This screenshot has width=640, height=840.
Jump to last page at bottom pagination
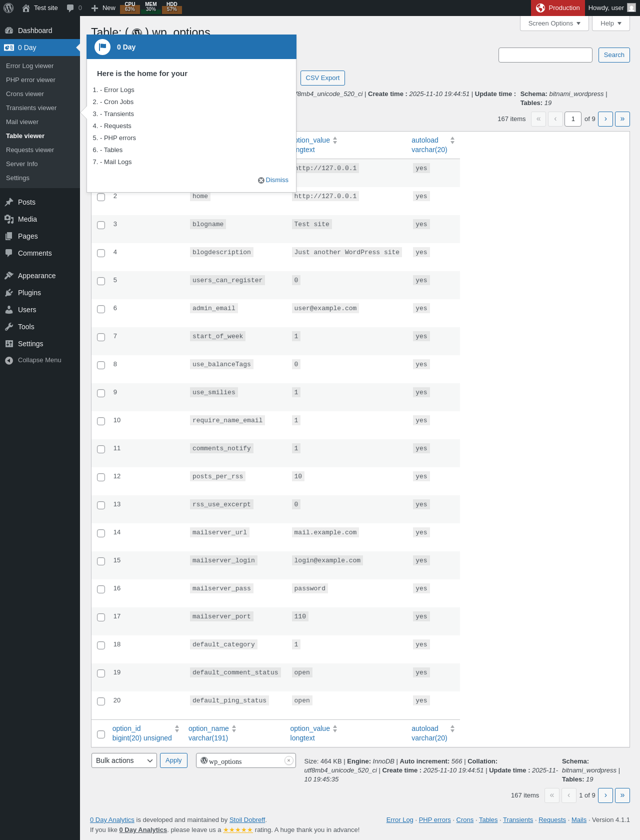pyautogui.click(x=622, y=795)
